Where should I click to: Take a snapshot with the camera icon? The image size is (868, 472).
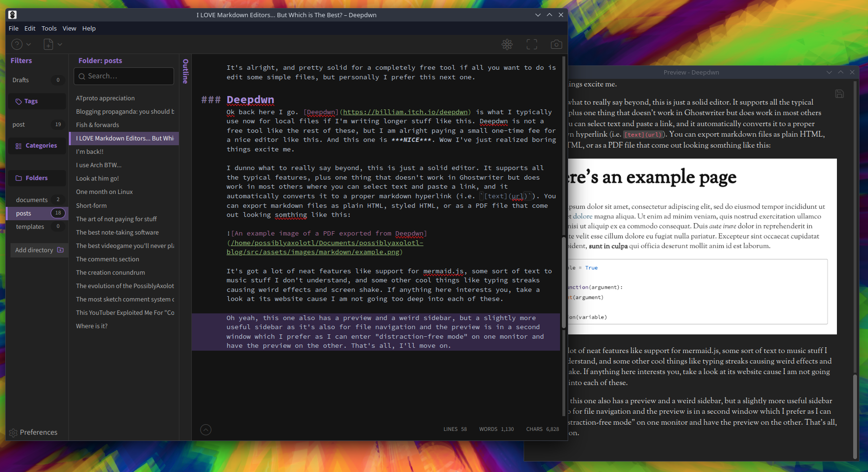556,44
